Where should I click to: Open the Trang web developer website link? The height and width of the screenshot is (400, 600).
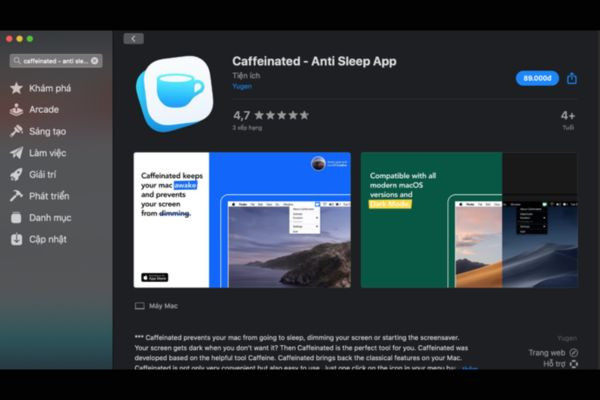[x=547, y=353]
